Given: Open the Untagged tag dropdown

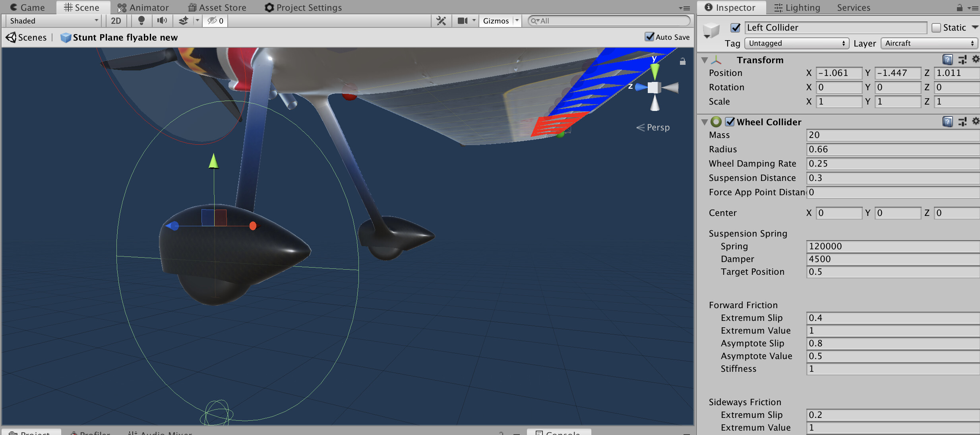Looking at the screenshot, I should point(795,43).
